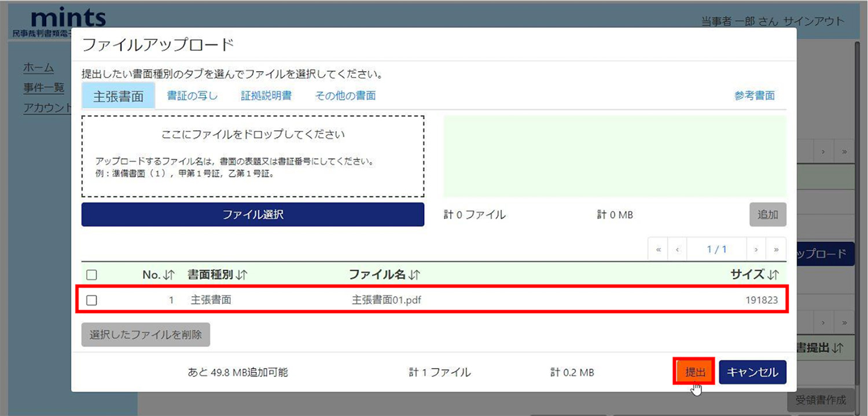Sort by ファイル名 column arrows
This screenshot has width=868, height=416.
click(x=414, y=275)
